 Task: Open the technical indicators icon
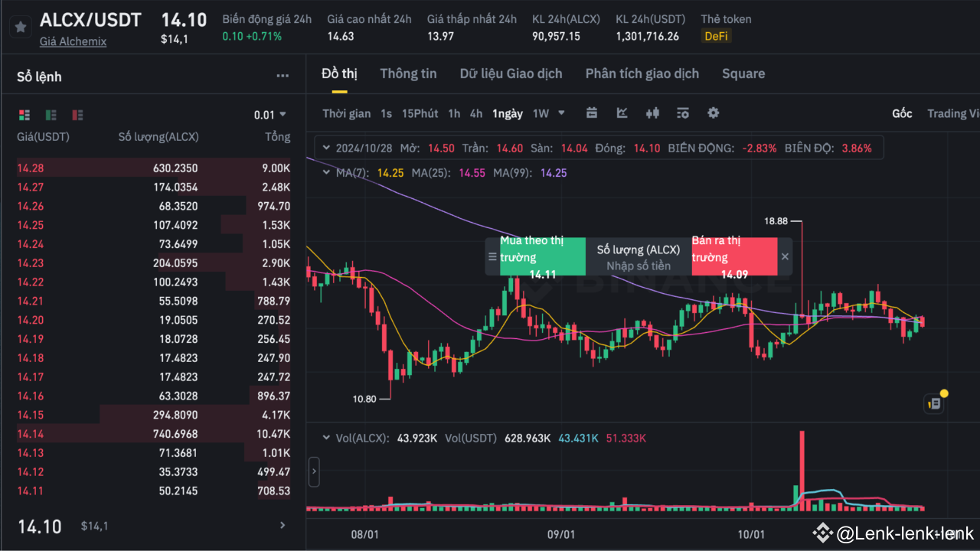click(x=682, y=112)
